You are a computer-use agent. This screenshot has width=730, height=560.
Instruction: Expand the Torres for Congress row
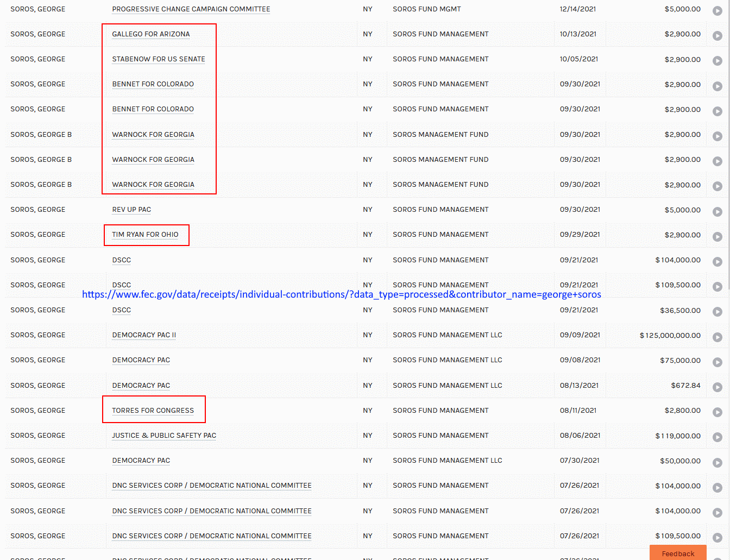[x=718, y=412]
